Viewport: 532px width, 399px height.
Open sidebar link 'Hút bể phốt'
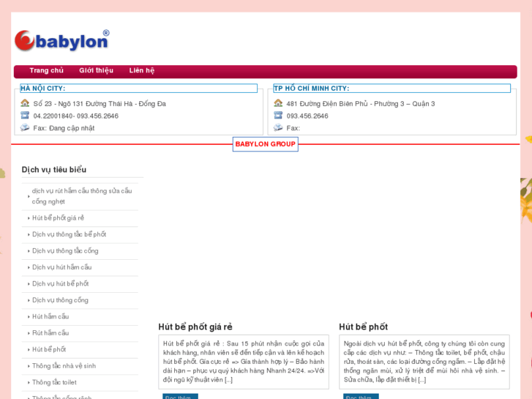click(x=49, y=349)
